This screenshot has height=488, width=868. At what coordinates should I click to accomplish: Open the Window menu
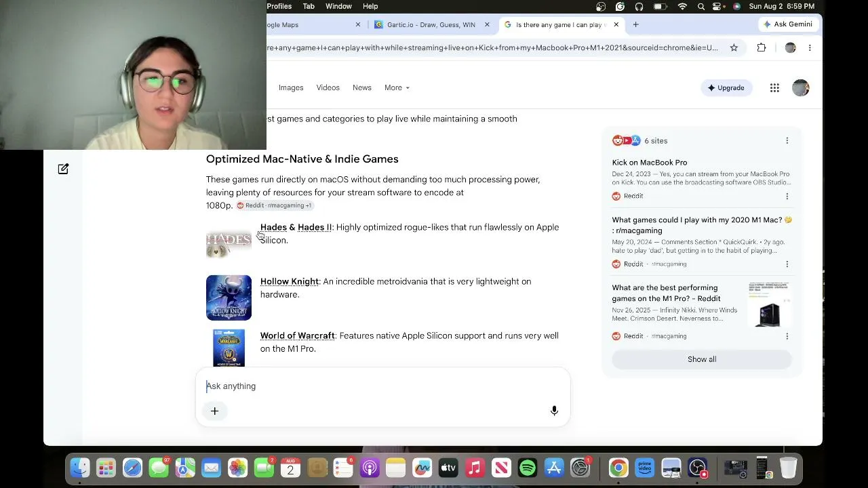(x=338, y=6)
